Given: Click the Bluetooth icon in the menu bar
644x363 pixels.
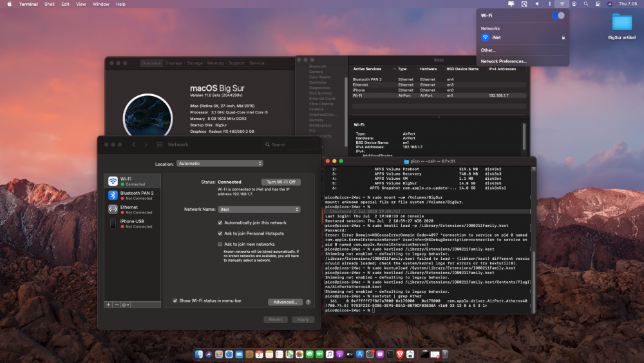Looking at the screenshot, I should [549, 4].
